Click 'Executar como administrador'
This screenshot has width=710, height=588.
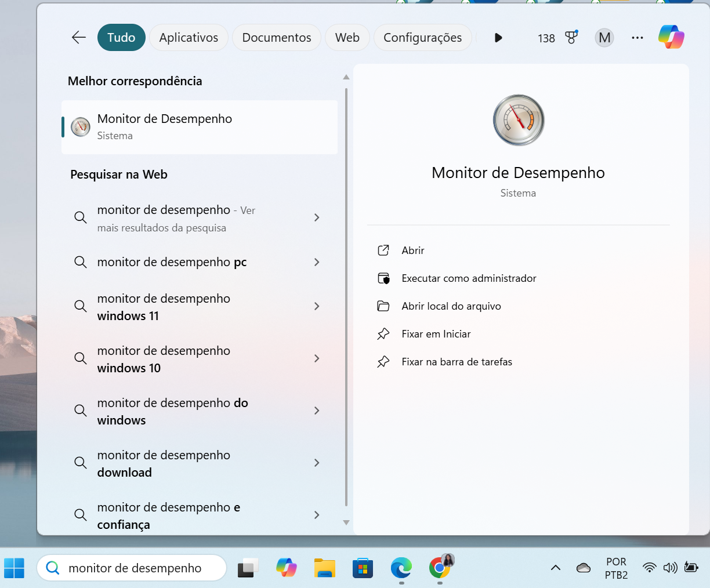(468, 278)
